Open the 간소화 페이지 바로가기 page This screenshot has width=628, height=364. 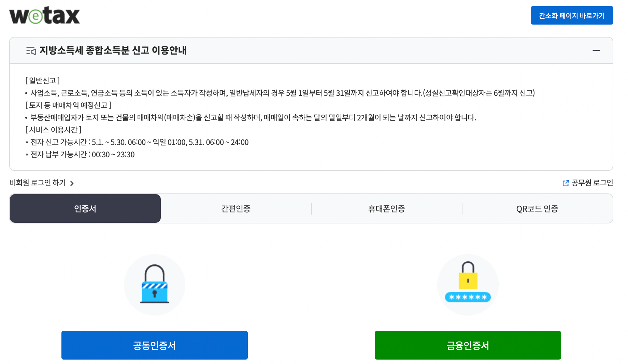coord(572,15)
